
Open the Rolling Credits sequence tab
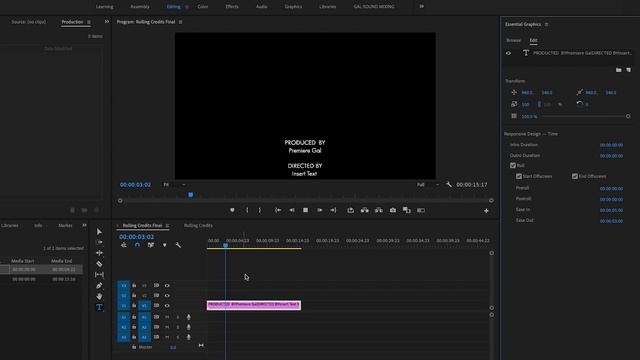(x=198, y=225)
